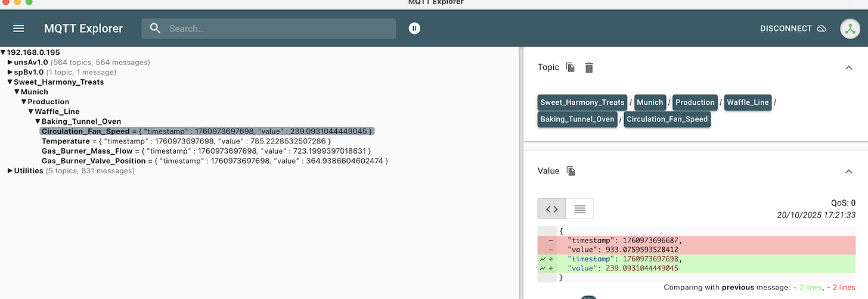The height and width of the screenshot is (299, 868).
Task: Pause topic updates with the pause button
Action: click(x=414, y=29)
